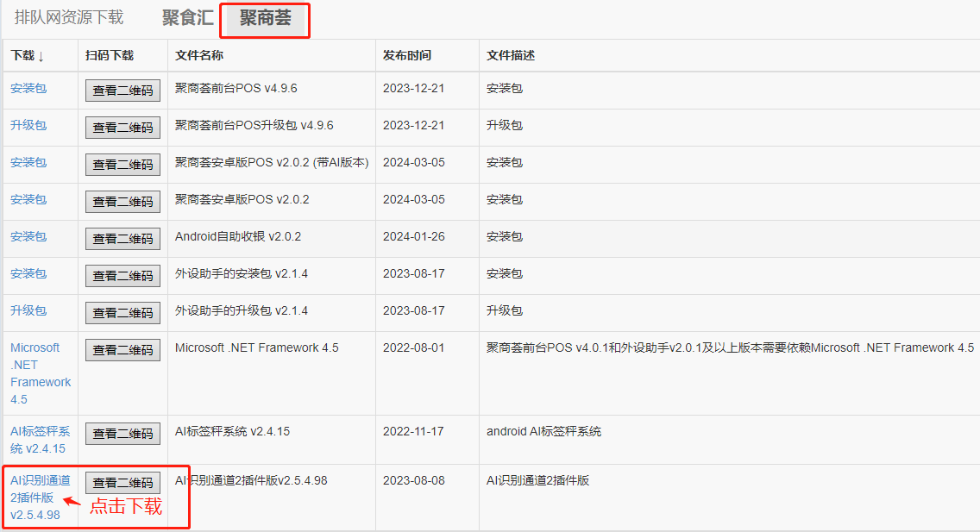This screenshot has width=980, height=532.
Task: View QR code for Android自助收银 v2.0.2
Action: [122, 239]
